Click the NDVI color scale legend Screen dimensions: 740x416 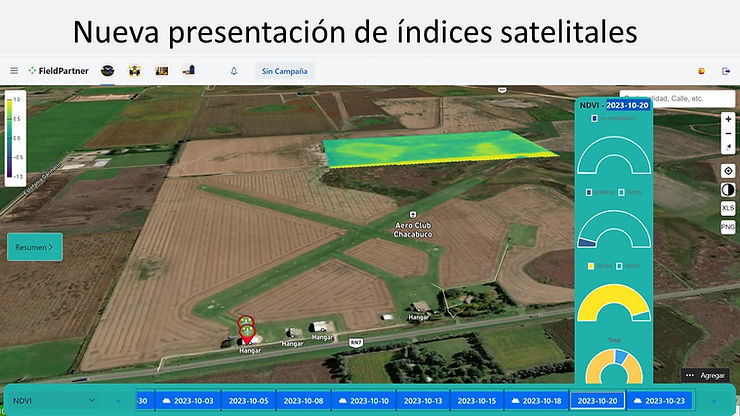click(x=15, y=138)
